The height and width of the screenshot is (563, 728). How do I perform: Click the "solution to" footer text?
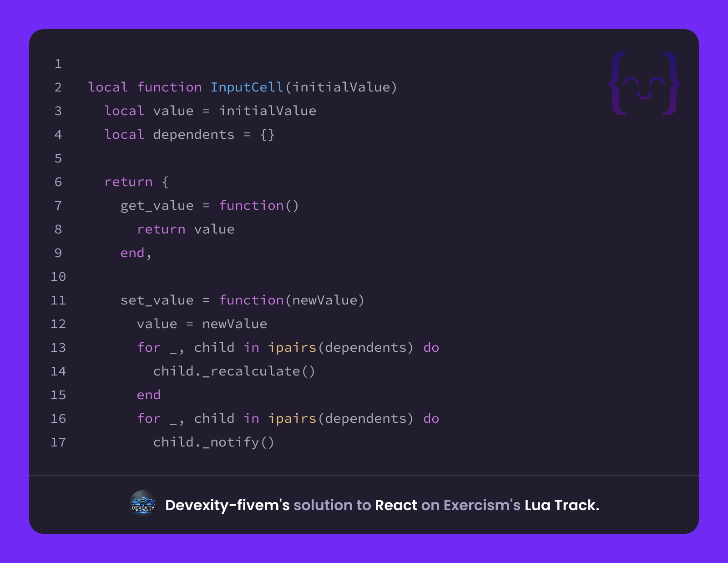click(332, 505)
